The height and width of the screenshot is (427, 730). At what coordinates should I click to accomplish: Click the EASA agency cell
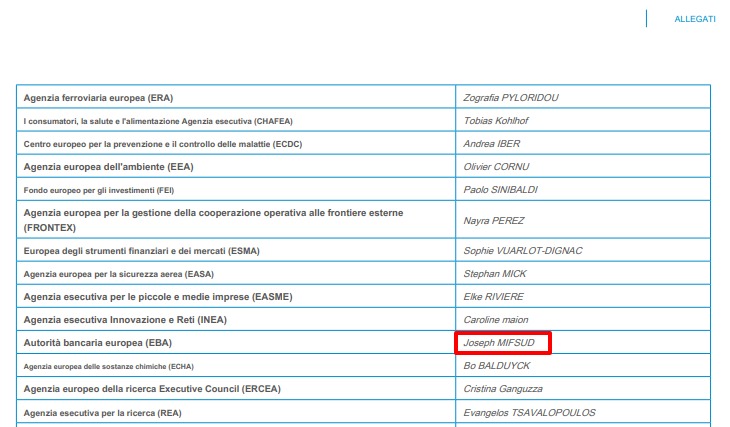point(236,274)
